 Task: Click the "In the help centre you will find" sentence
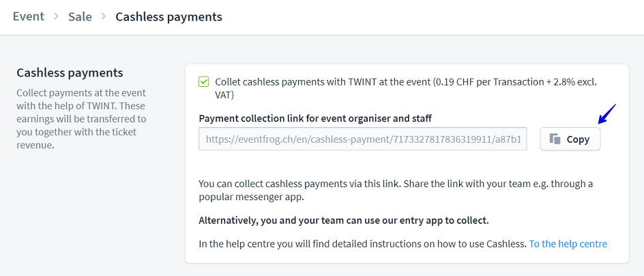click(x=362, y=244)
